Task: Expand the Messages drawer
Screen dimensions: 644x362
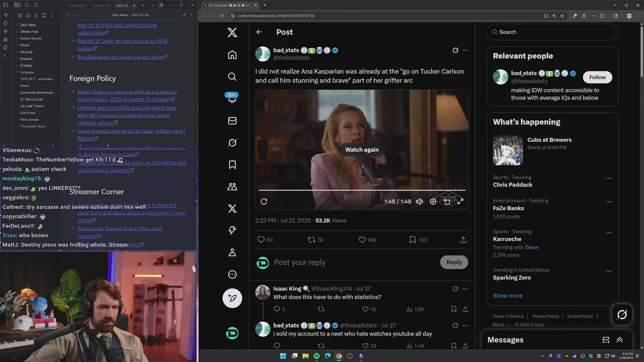Action: (x=619, y=340)
